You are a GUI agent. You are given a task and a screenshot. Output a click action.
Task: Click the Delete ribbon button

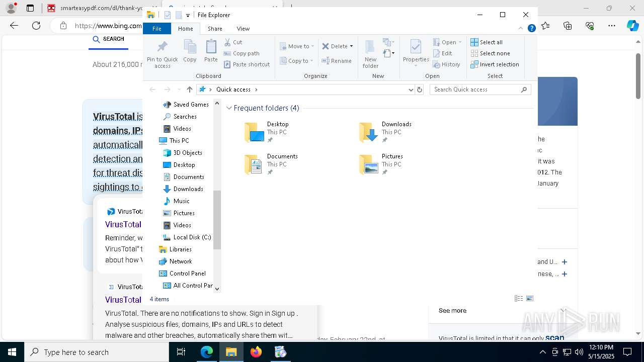(x=335, y=46)
